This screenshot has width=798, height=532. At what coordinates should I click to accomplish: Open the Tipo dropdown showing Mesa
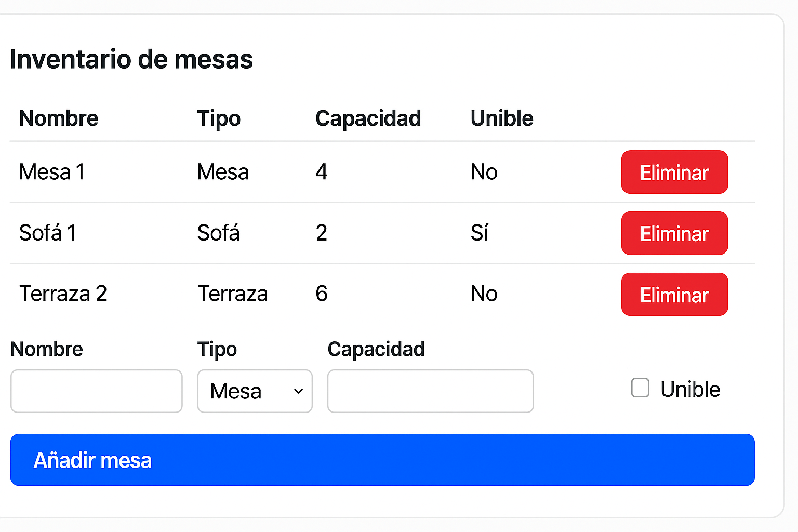(x=255, y=391)
